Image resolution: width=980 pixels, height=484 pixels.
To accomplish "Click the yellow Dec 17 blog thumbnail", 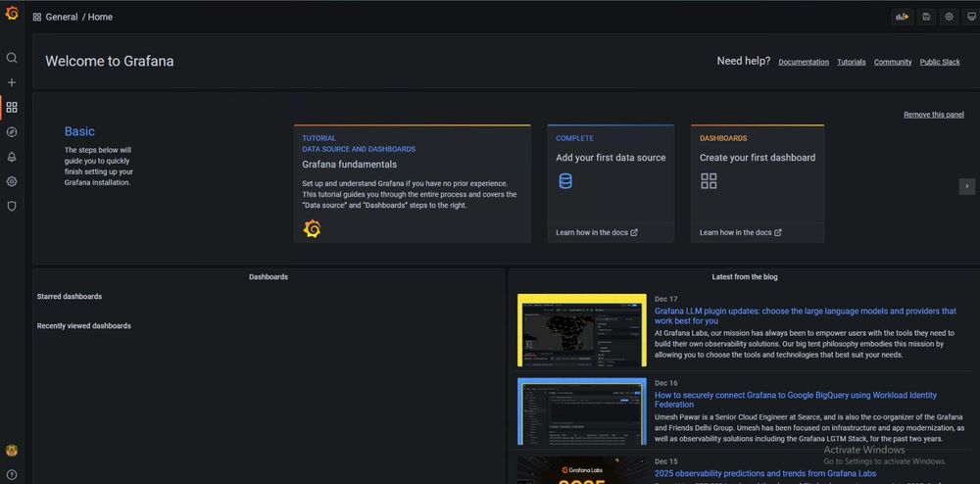I will click(582, 330).
